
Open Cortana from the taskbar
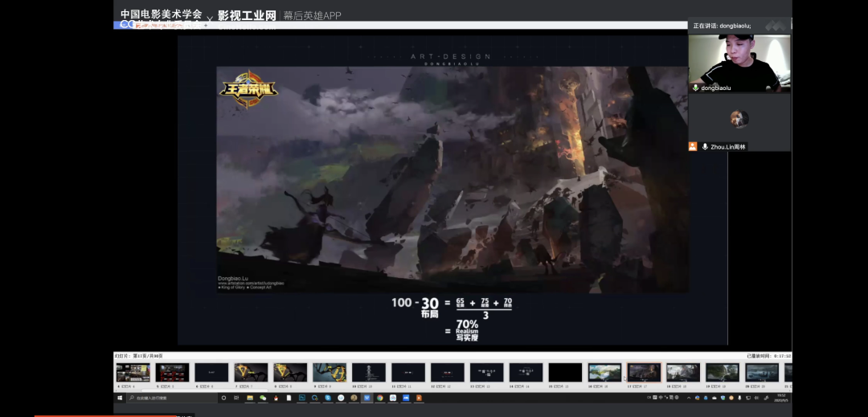point(223,398)
